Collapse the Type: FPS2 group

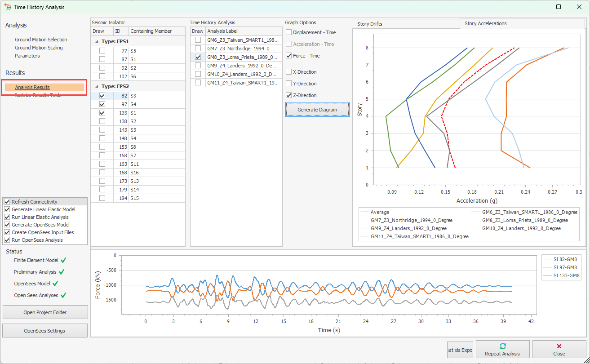pyautogui.click(x=97, y=86)
